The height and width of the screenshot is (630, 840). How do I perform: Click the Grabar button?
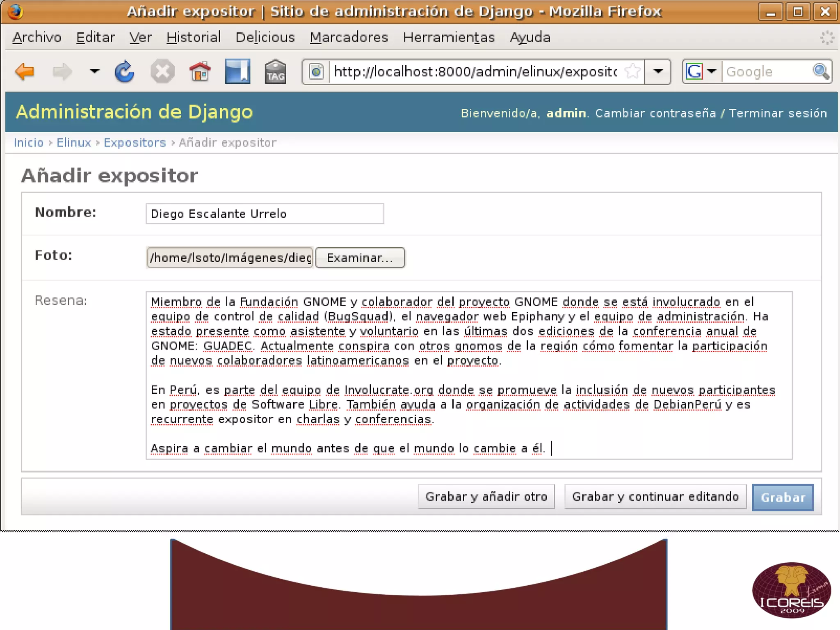(783, 497)
